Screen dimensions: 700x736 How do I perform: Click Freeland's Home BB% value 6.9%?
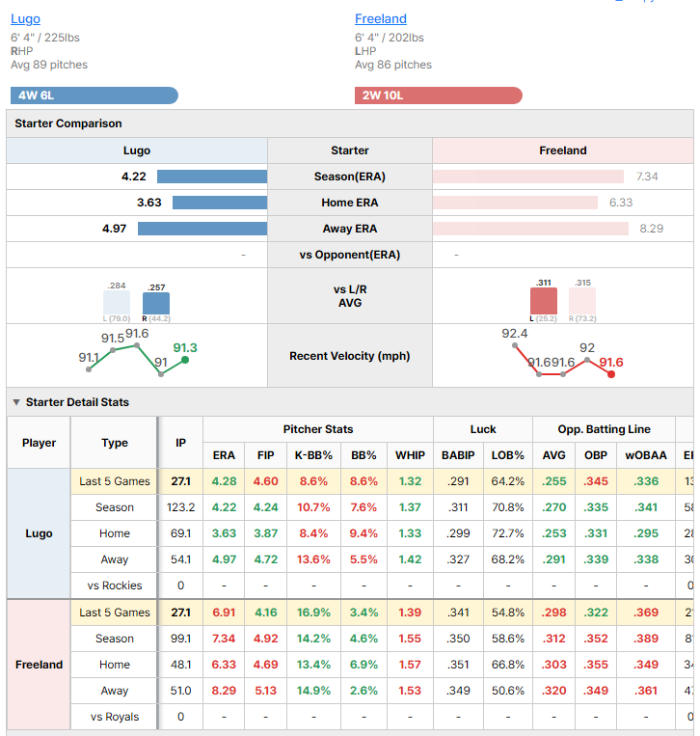363,665
